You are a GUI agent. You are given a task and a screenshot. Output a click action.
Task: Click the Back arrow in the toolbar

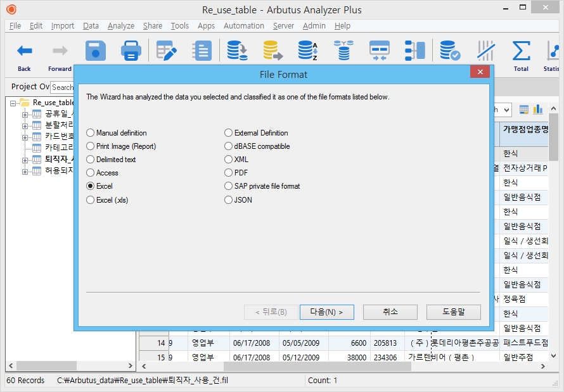pyautogui.click(x=25, y=51)
